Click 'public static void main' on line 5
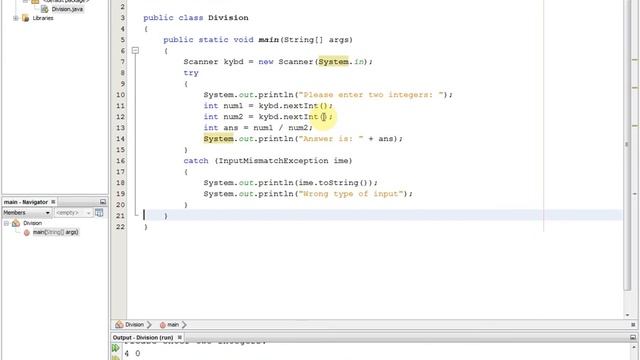This screenshot has height=360, width=640. pos(221,40)
